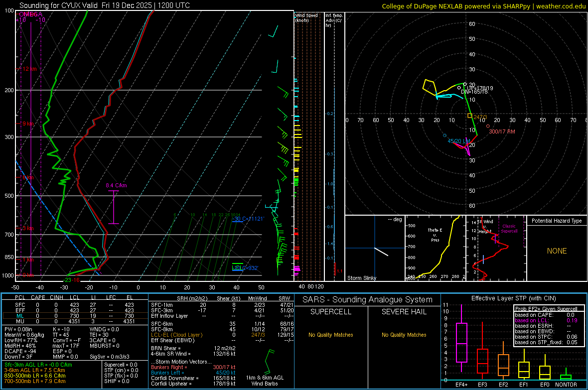Select the "LCL-EL (Cloud Layer)" row label
Screen dimensions: 588x390
(x=176, y=335)
